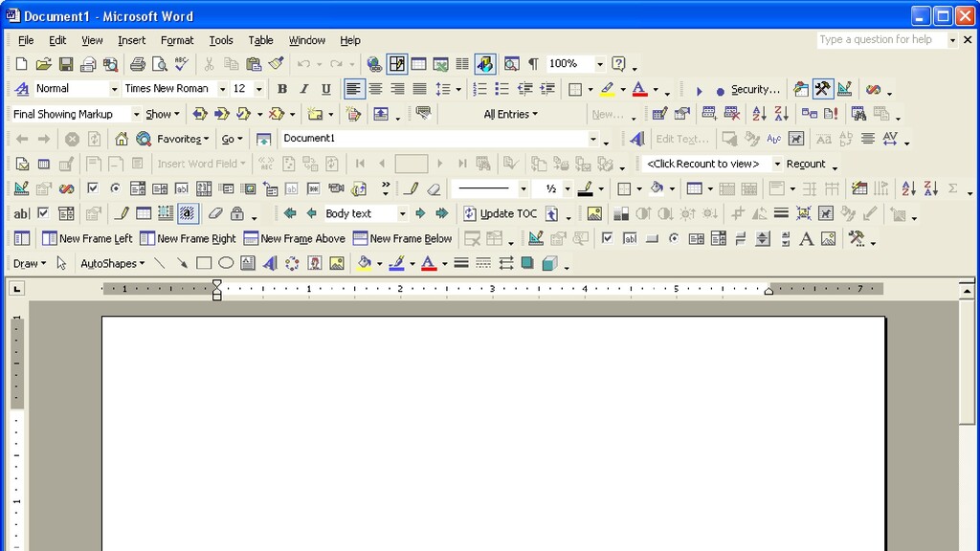The height and width of the screenshot is (551, 980).
Task: Save the document with the floppy disk icon
Action: (66, 64)
